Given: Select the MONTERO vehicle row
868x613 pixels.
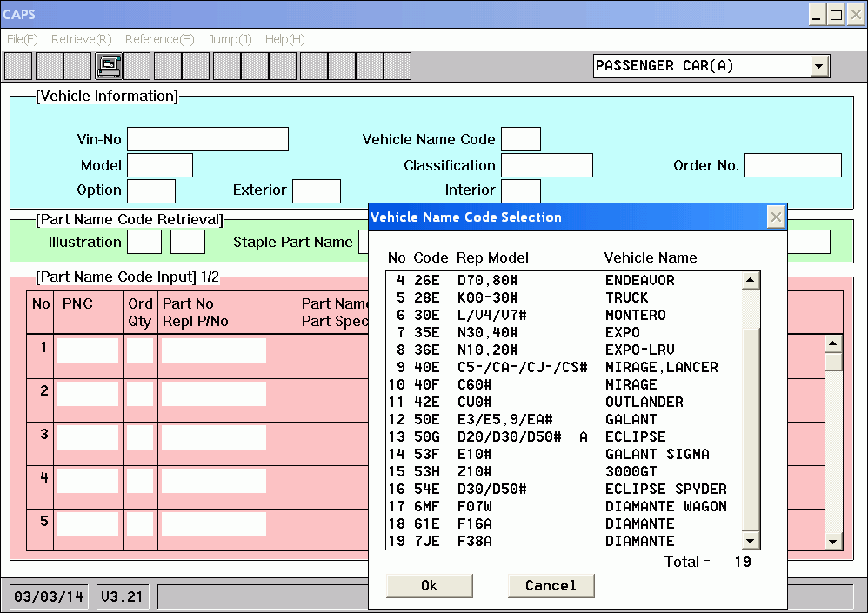Looking at the screenshot, I should click(x=564, y=316).
